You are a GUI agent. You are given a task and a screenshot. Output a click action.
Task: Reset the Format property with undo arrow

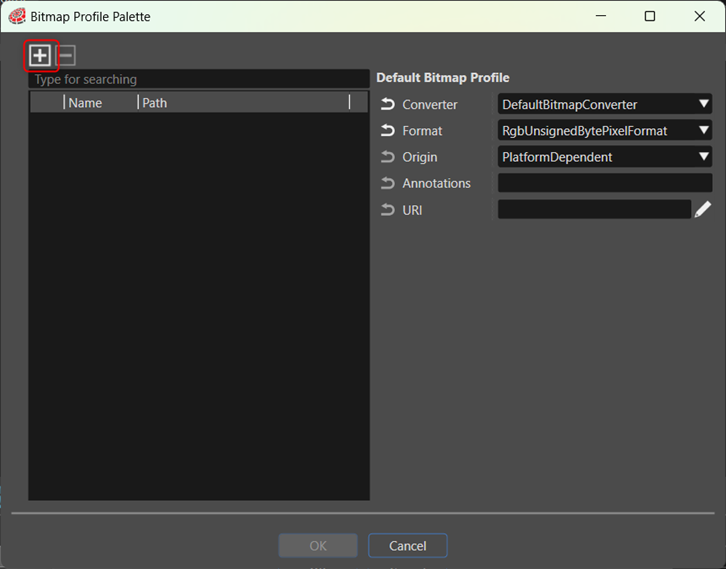point(388,131)
